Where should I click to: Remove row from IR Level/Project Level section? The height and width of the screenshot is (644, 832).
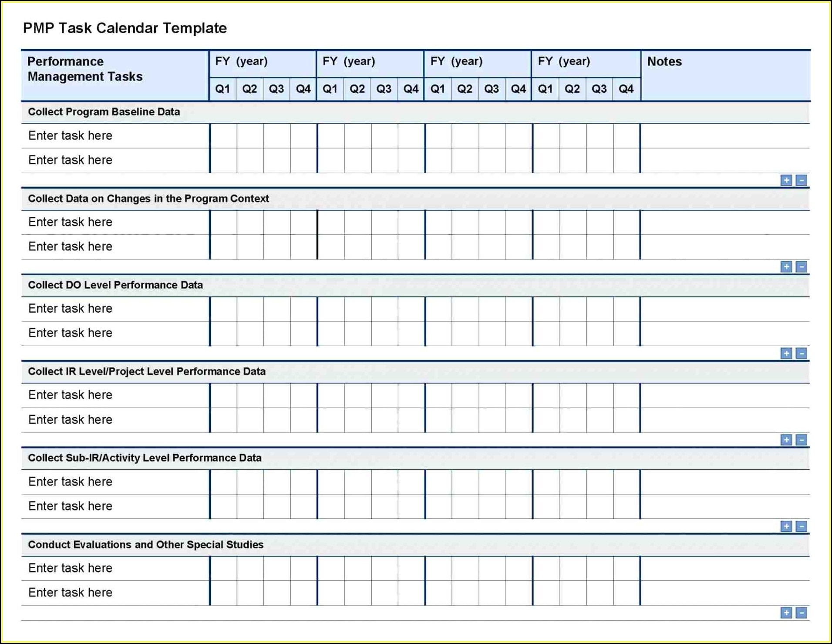801,440
